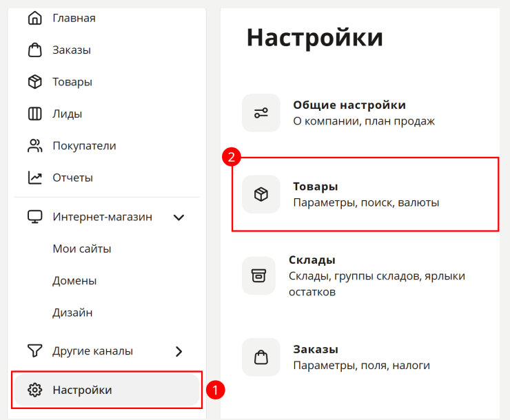This screenshot has height=420, width=510.
Task: Click the bag icon of Заказы settings card
Action: click(261, 357)
